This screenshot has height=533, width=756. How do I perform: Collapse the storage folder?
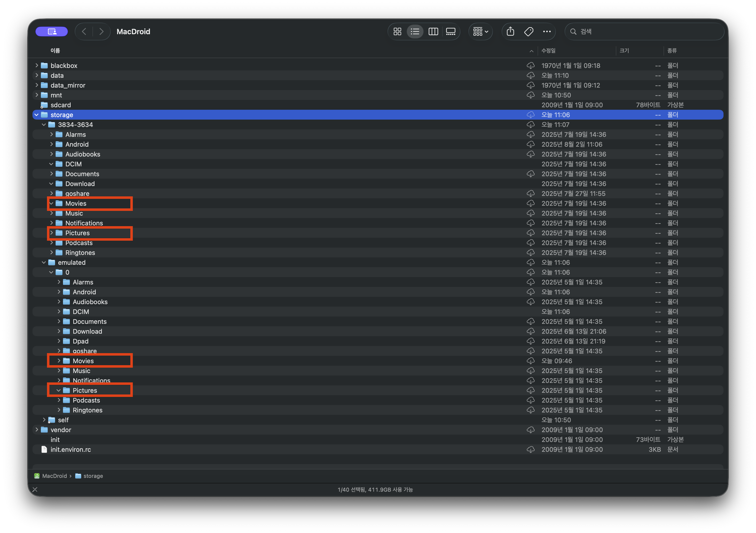(37, 115)
